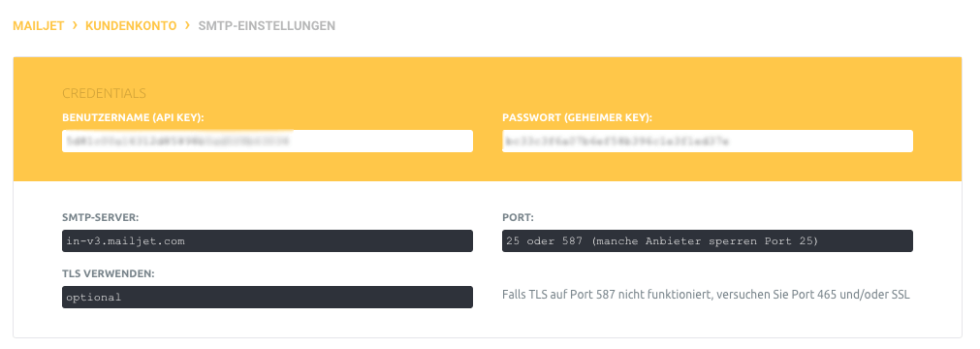Click the PASSWORT (GEHEIMER KEY) label
Screen dimensions: 980x349
point(578,117)
